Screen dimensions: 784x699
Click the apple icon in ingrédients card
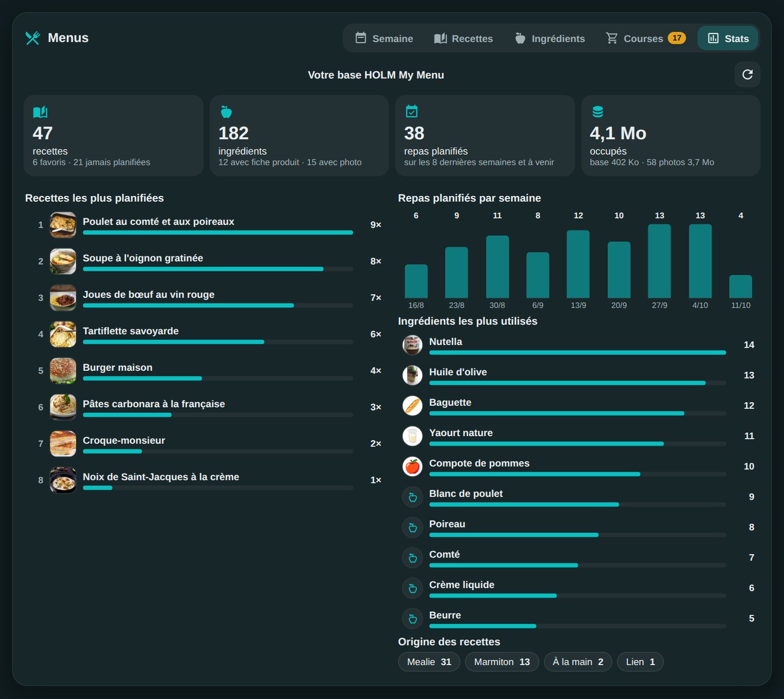coord(226,112)
